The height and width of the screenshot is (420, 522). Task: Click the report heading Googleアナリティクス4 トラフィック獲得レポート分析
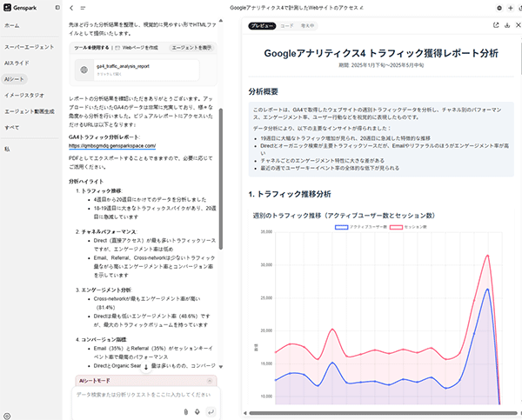pos(381,53)
